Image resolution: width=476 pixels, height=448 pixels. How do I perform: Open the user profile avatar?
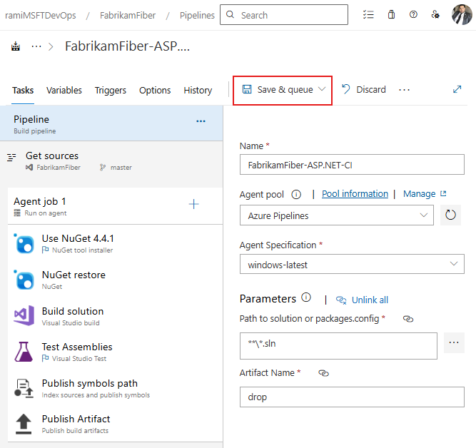pos(462,14)
